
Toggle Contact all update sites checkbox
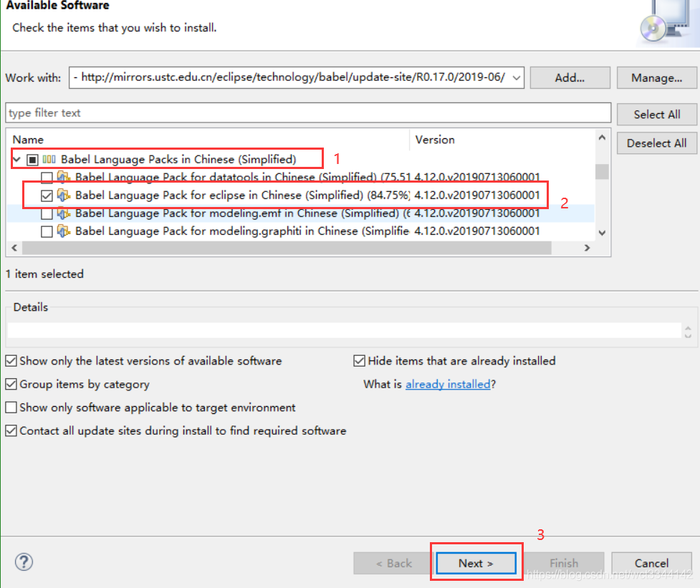coord(11,430)
